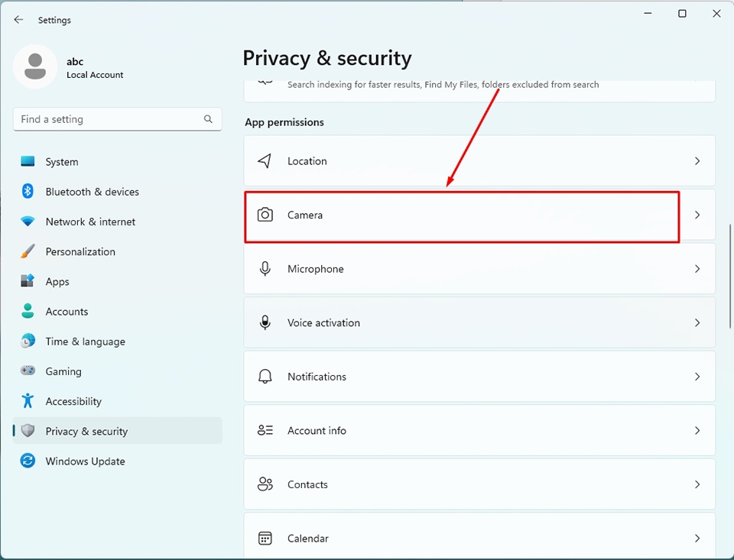Open the Calendar label
The height and width of the screenshot is (560, 734).
(308, 538)
